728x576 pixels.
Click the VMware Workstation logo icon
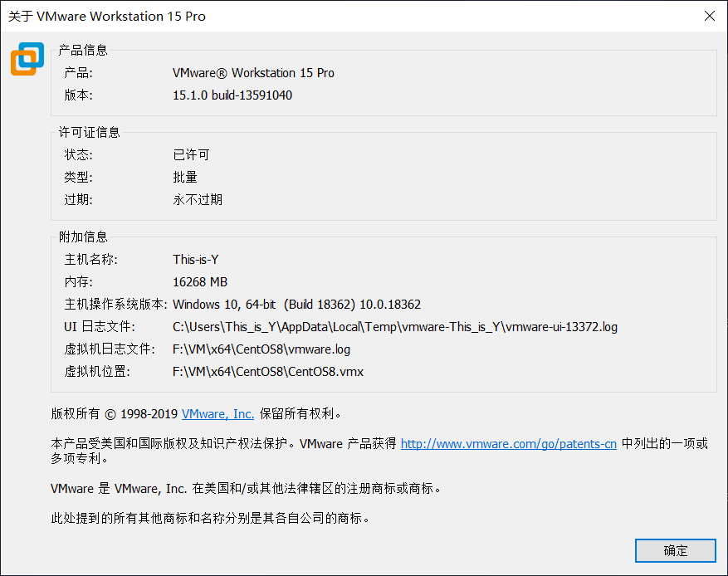(x=27, y=59)
